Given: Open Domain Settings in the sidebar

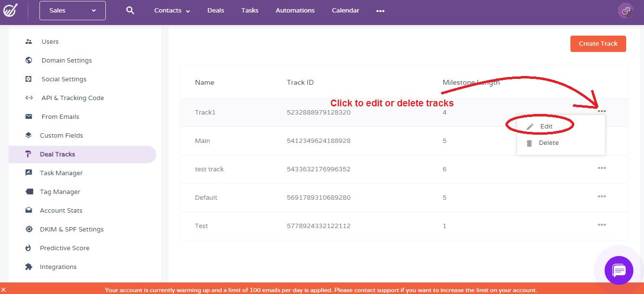Looking at the screenshot, I should 66,61.
